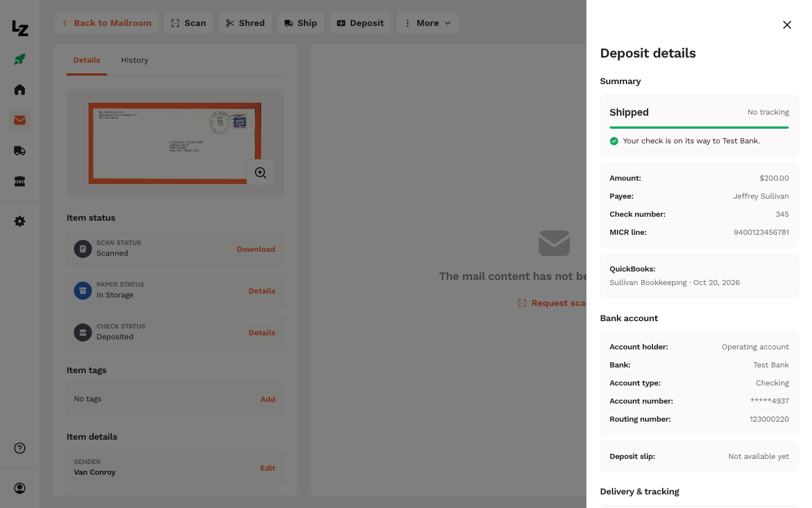
Task: Open the user profile icon
Action: [20, 488]
